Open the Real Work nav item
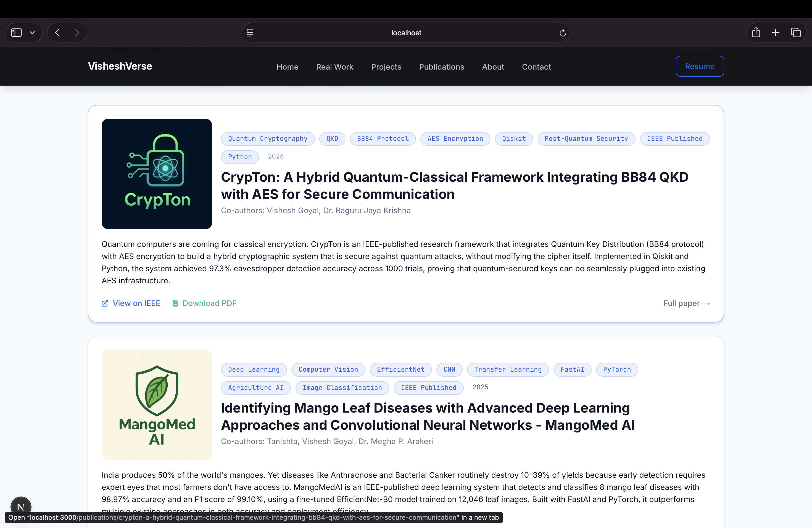This screenshot has width=812, height=528. pyautogui.click(x=335, y=67)
